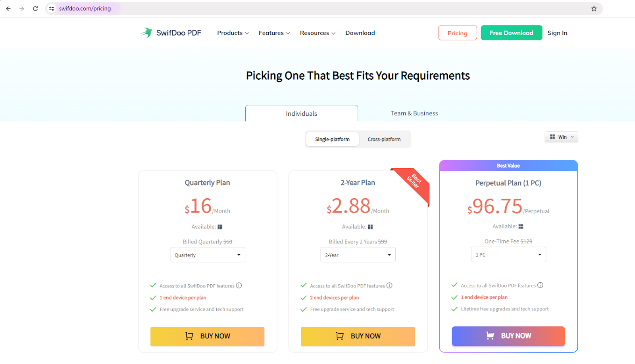Open site information icon in address bar

[52, 9]
